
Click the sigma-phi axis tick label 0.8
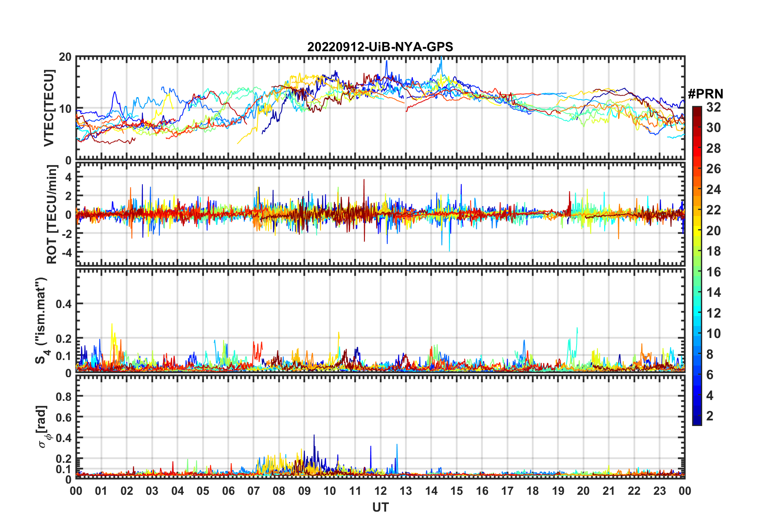point(63,396)
